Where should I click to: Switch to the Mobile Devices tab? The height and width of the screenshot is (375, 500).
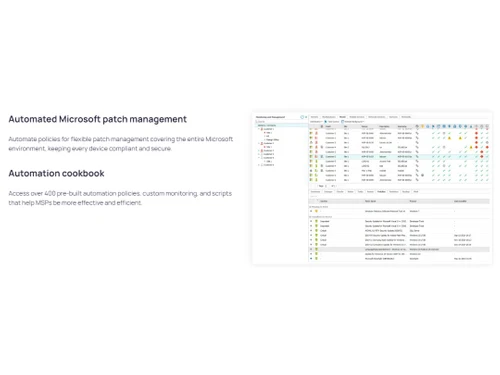pos(357,117)
